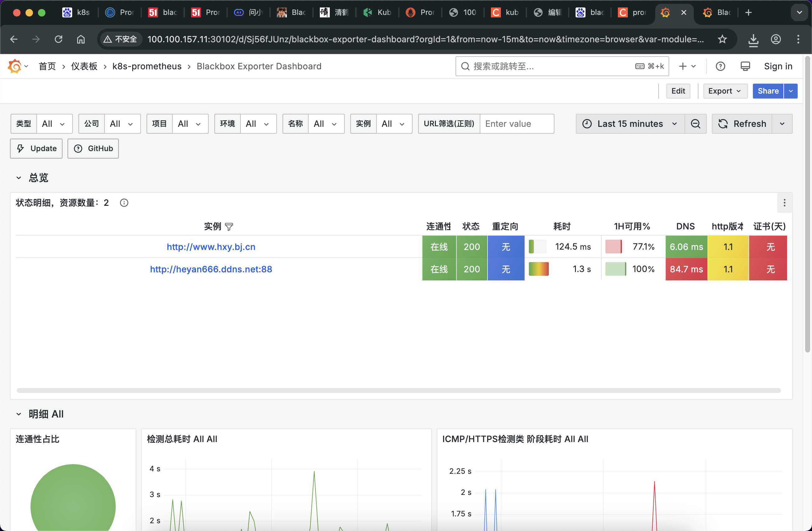Switch to the 清鹤 browser tab
Image resolution: width=812 pixels, height=531 pixels.
(334, 13)
